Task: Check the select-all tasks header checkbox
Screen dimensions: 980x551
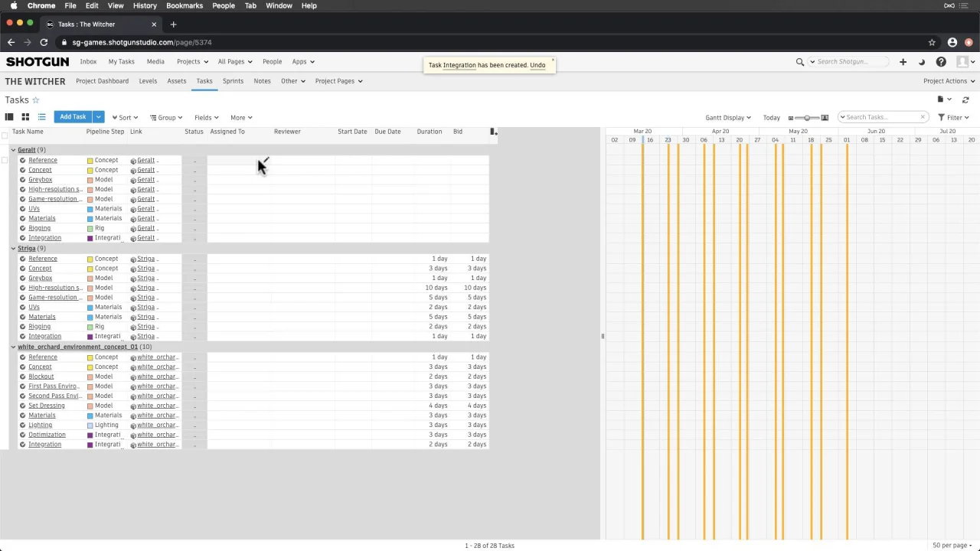Action: [5, 135]
